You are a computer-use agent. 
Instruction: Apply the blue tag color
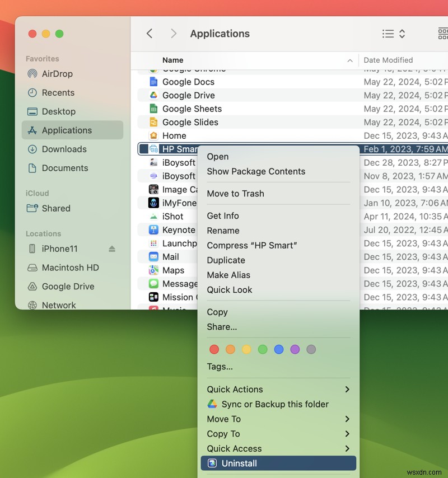(279, 349)
